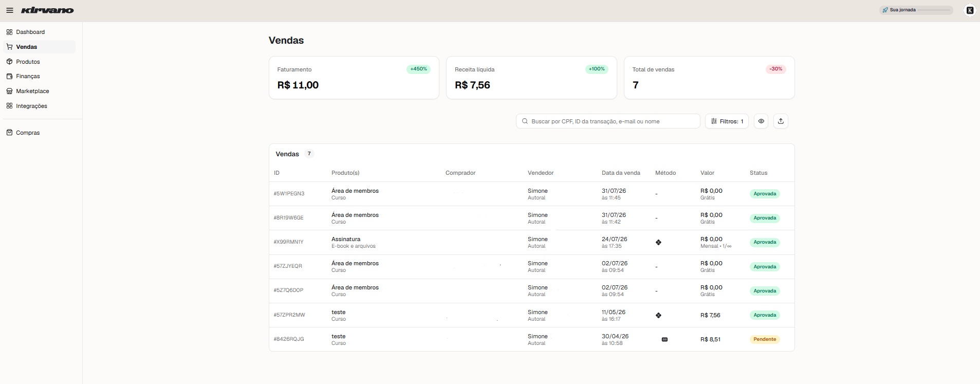This screenshot has height=384, width=980.
Task: Click the Sua jornada progress bar
Action: (934, 10)
